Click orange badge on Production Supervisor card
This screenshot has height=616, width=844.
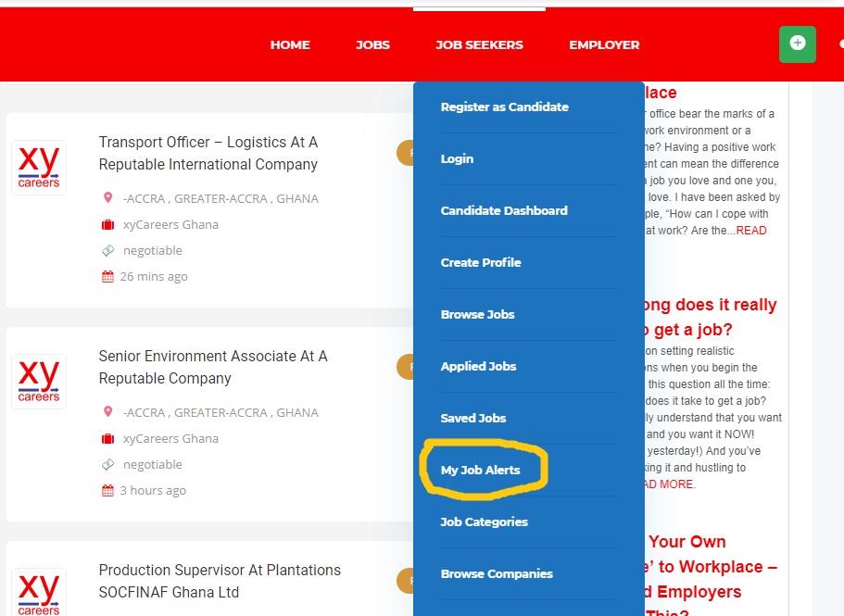click(405, 581)
